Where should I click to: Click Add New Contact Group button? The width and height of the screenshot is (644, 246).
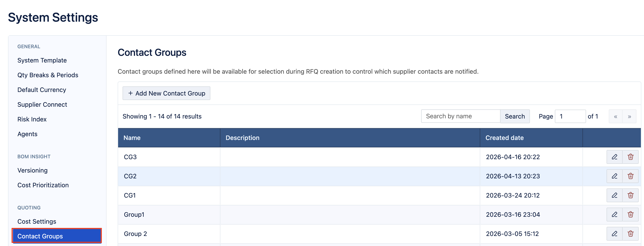click(166, 93)
